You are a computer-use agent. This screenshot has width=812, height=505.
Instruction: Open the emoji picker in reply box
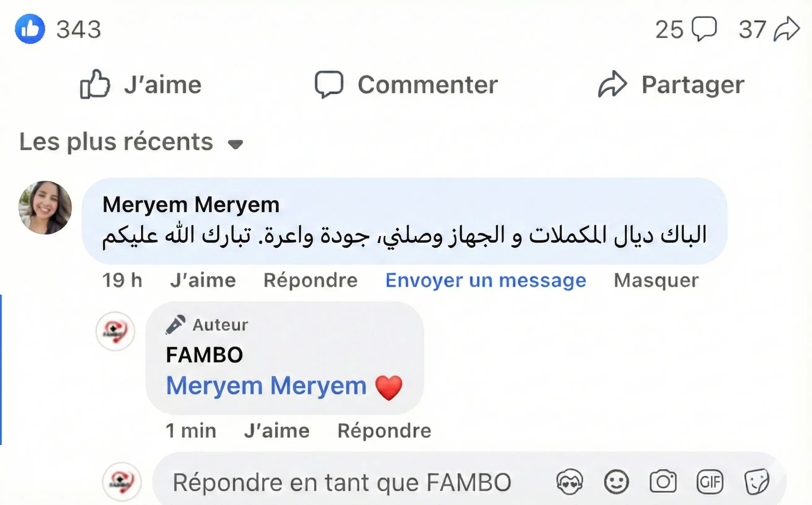point(616,482)
